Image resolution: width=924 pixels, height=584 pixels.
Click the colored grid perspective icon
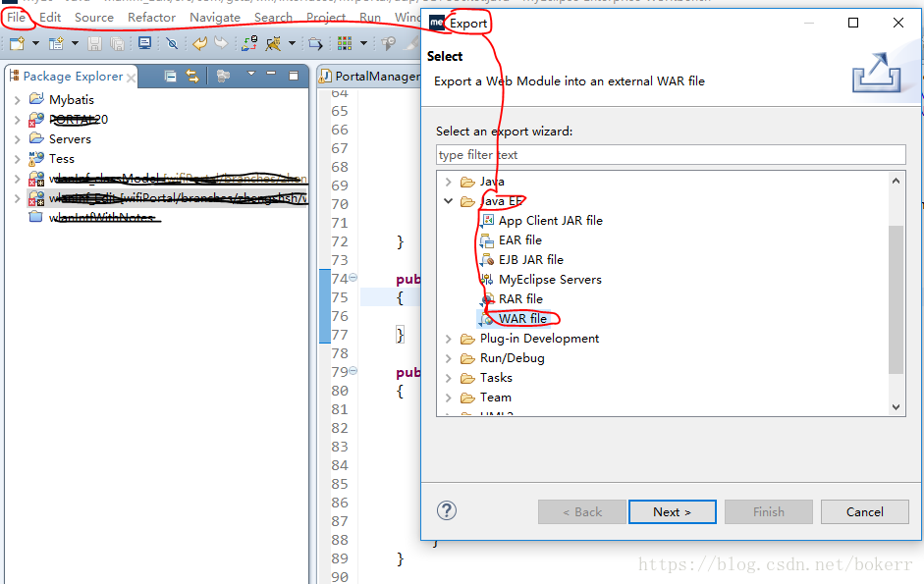click(345, 43)
